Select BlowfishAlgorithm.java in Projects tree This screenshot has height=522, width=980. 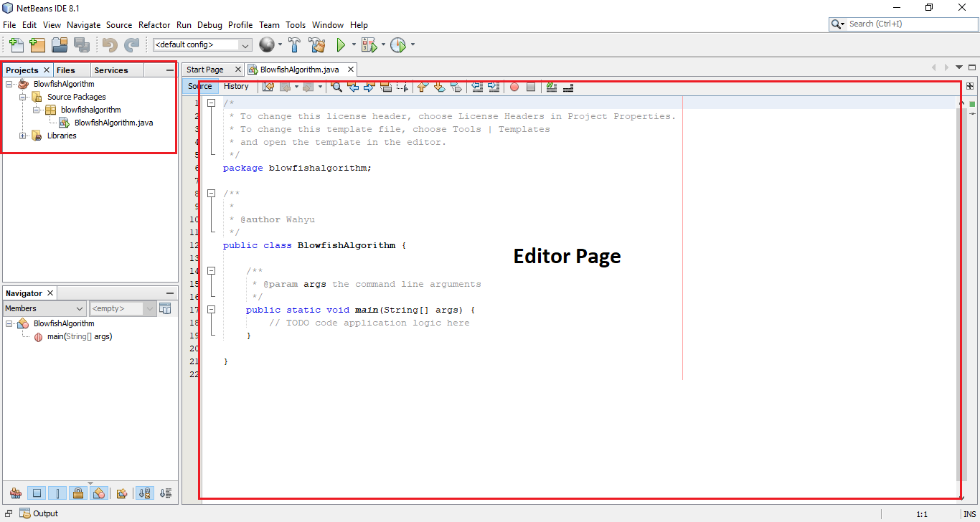113,123
